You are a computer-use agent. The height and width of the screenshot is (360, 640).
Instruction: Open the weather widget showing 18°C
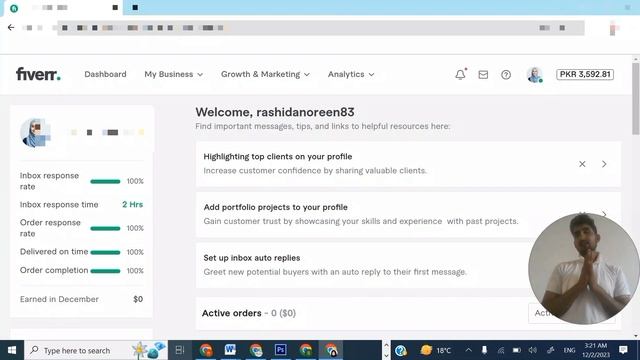pyautogui.click(x=436, y=350)
